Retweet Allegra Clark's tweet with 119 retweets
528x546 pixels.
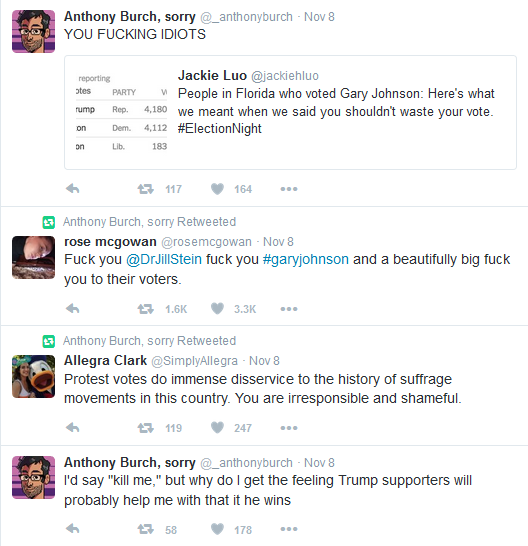[146, 428]
